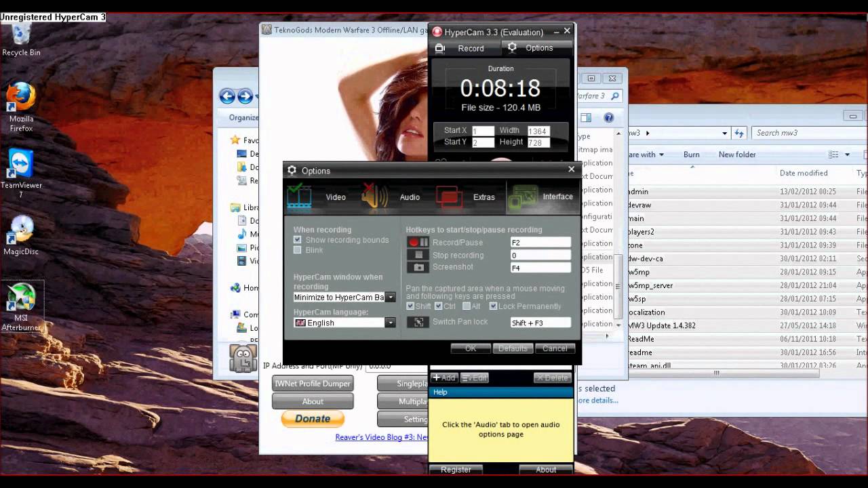Expand the HyperCam window when recording dropdown
Image resolution: width=868 pixels, height=488 pixels.
pos(390,298)
